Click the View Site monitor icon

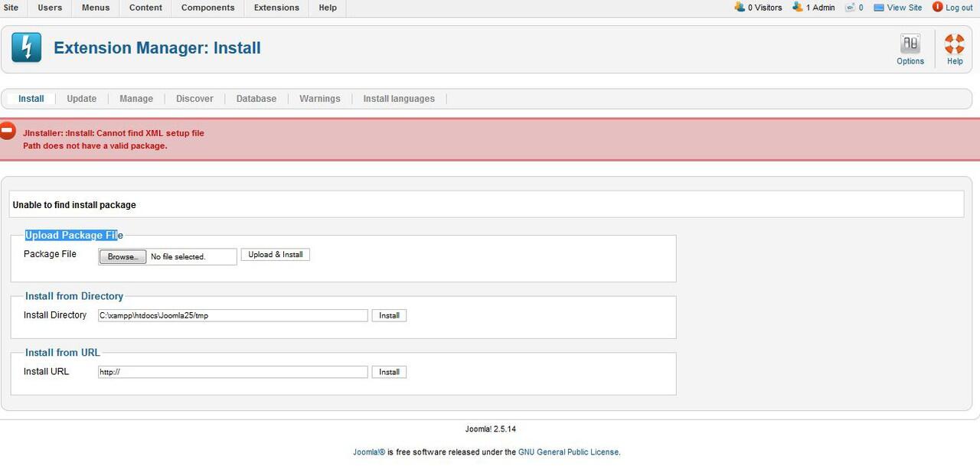point(879,8)
